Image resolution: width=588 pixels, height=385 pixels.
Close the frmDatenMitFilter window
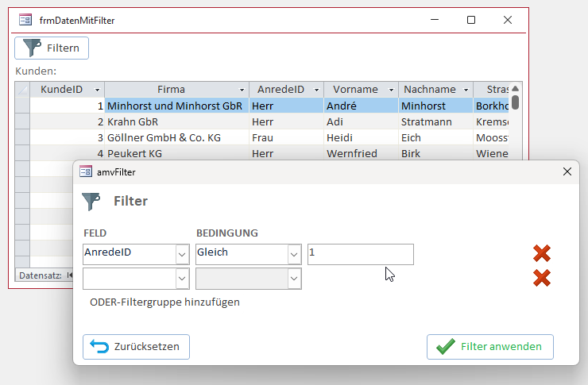click(508, 20)
